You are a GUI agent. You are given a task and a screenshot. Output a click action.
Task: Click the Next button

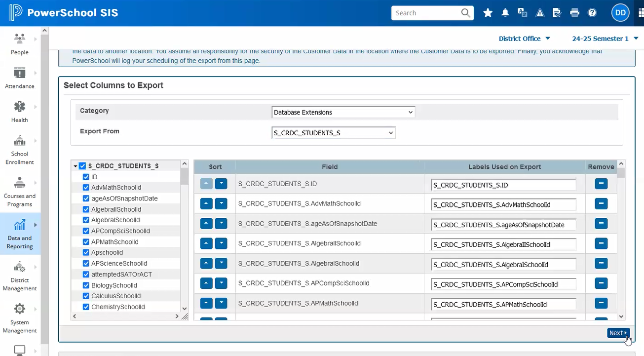coord(618,333)
